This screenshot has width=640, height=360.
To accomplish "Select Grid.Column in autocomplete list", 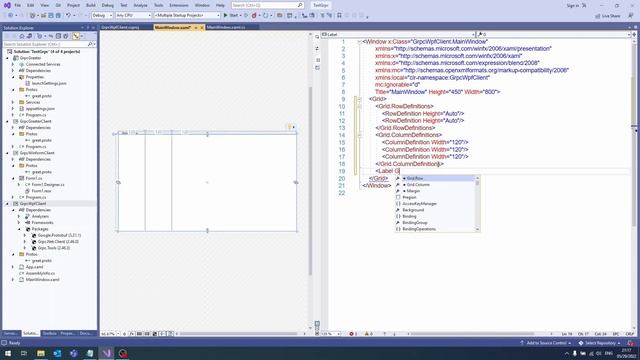I will [x=418, y=185].
